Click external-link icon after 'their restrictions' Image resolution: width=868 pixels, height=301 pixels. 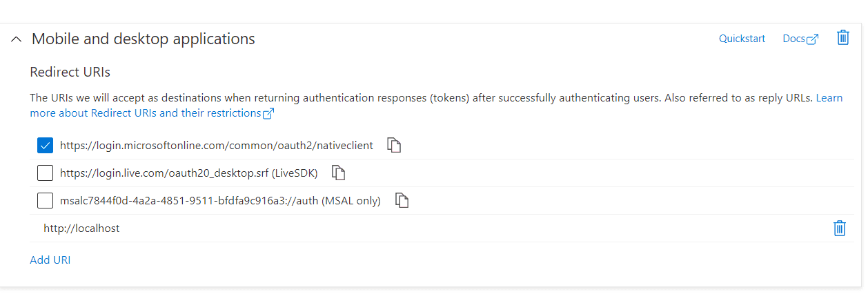[269, 113]
